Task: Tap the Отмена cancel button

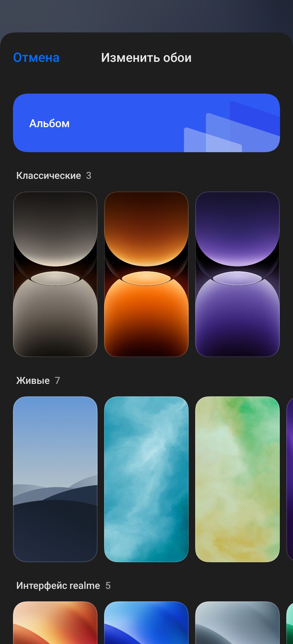Action: (x=36, y=58)
